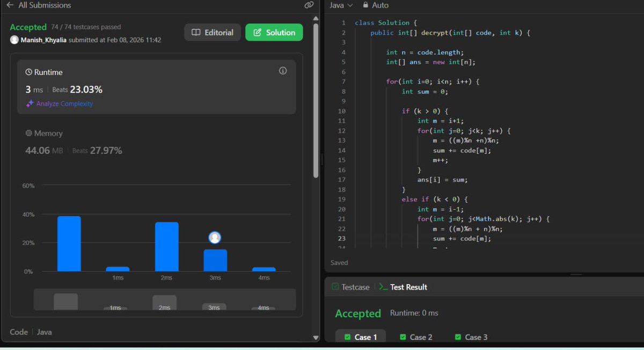Screen dimensions: 644x350
Task: Click the 'Code | Java' label
Action: 31,332
